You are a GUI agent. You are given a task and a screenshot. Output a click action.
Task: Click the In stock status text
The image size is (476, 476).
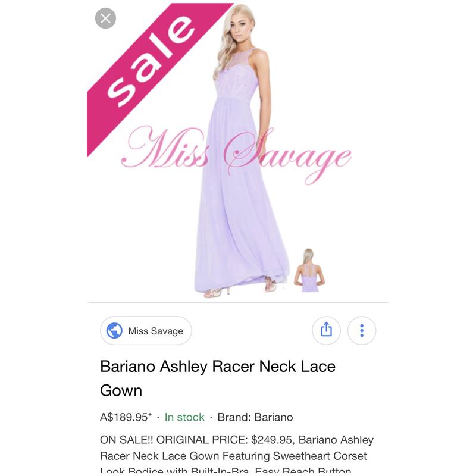(x=184, y=417)
